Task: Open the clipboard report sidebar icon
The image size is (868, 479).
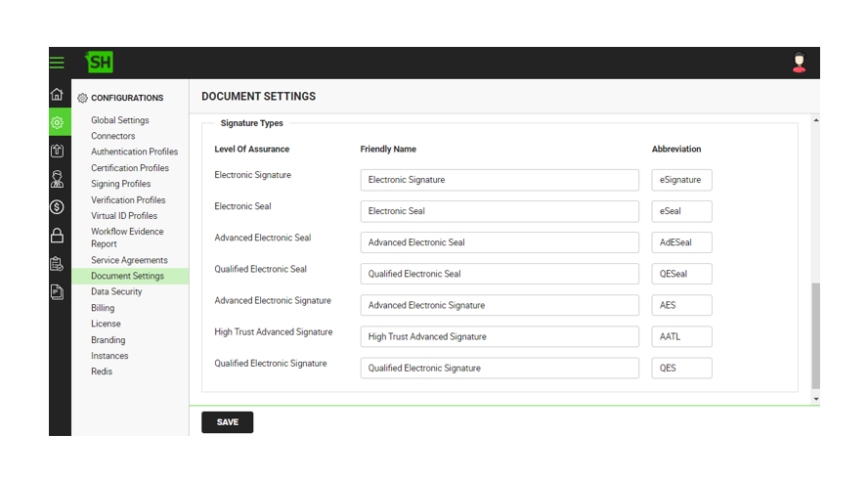Action: point(57,264)
